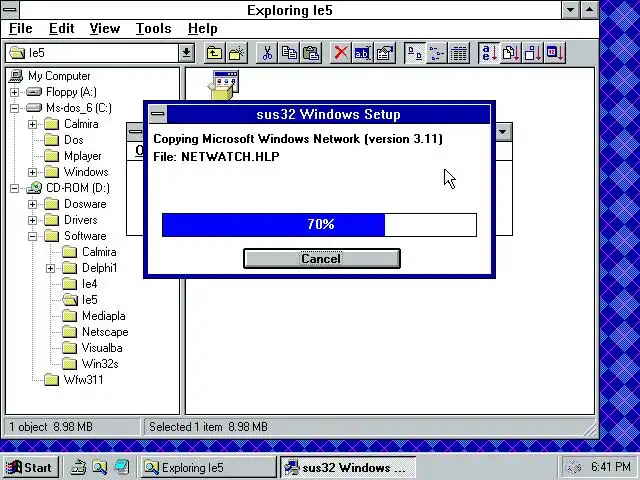Cancel the Windows Setup copy
The height and width of the screenshot is (480, 640).
[x=322, y=259]
